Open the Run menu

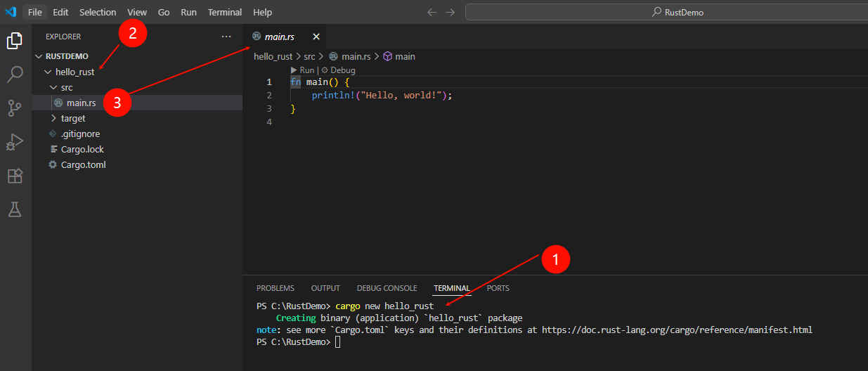pos(188,12)
